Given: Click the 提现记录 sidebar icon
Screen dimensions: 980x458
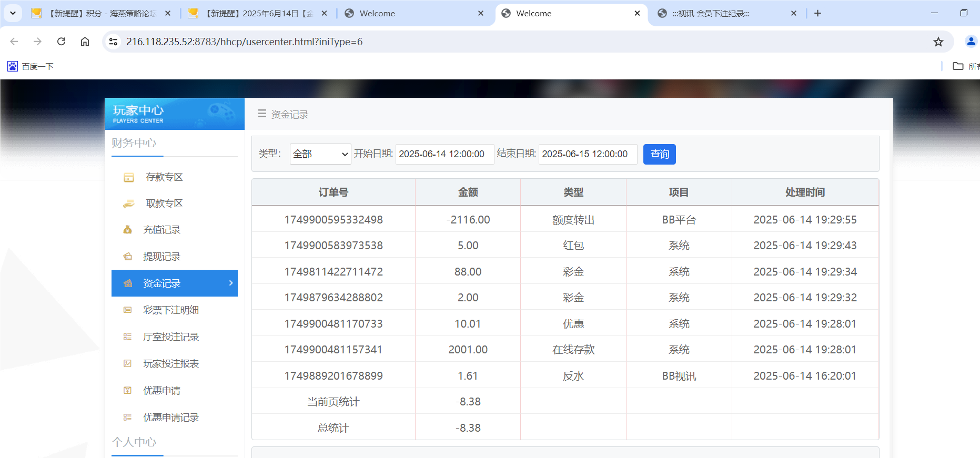Looking at the screenshot, I should pyautogui.click(x=127, y=257).
